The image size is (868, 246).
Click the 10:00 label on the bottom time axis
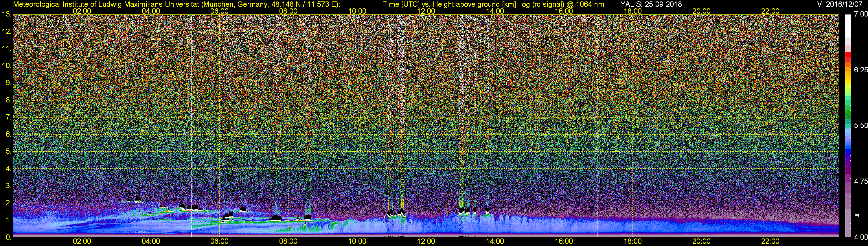point(357,242)
